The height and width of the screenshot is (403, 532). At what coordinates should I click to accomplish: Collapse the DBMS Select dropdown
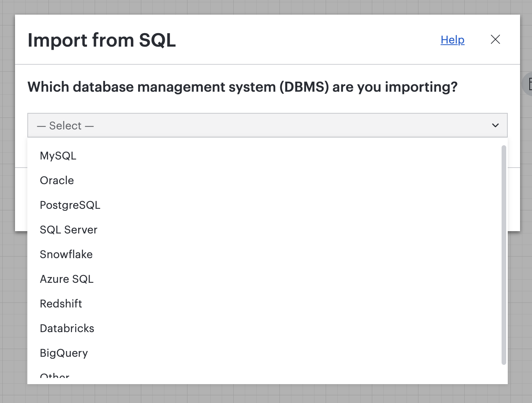[267, 125]
